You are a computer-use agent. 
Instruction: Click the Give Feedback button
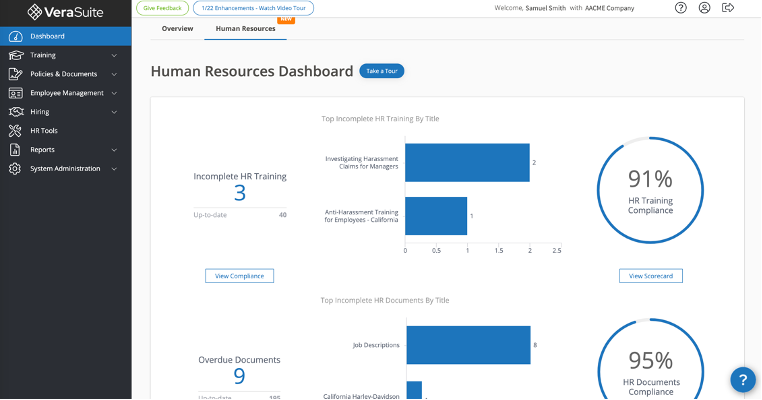(x=162, y=8)
